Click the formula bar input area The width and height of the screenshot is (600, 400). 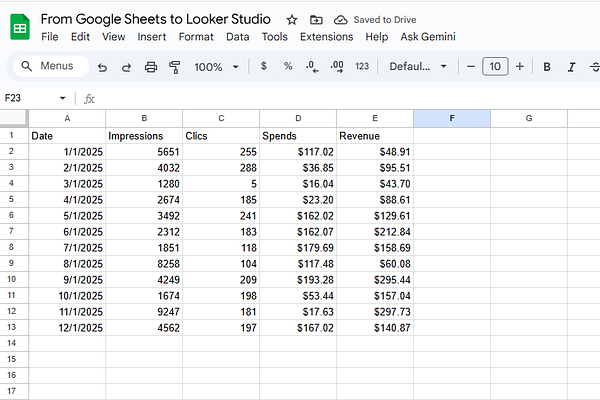(348, 99)
